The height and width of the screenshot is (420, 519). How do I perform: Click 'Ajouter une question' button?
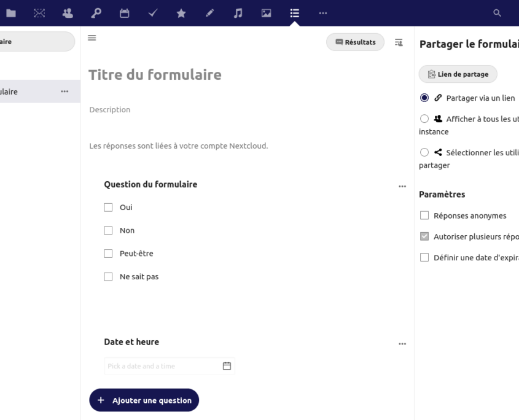point(144,400)
